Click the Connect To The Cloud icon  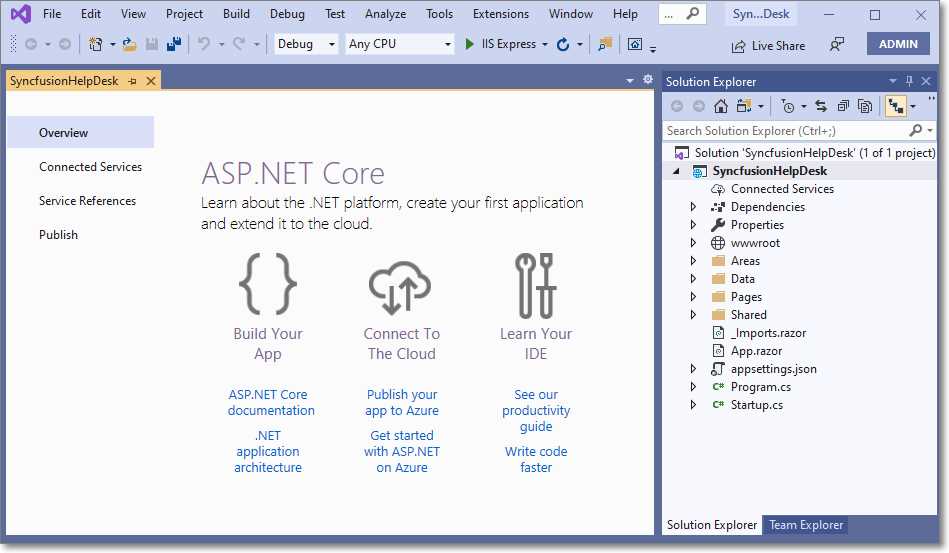(400, 287)
